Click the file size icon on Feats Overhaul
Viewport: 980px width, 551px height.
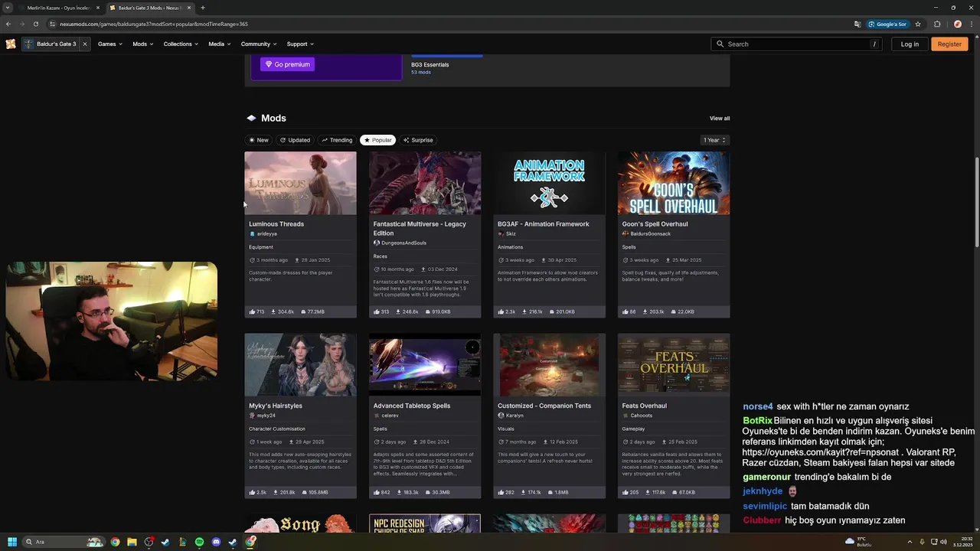pyautogui.click(x=675, y=493)
